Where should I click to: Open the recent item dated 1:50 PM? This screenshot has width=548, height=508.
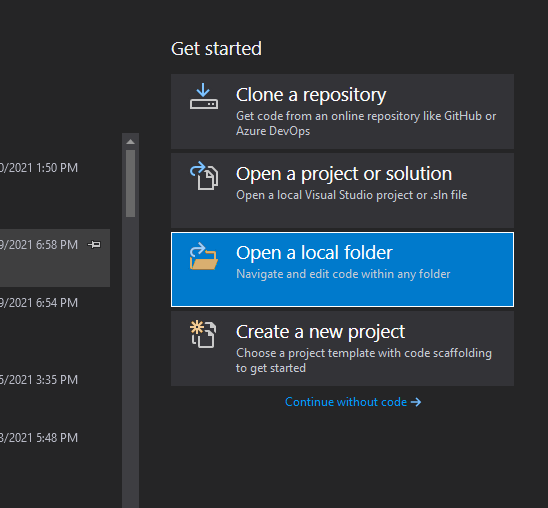click(38, 168)
